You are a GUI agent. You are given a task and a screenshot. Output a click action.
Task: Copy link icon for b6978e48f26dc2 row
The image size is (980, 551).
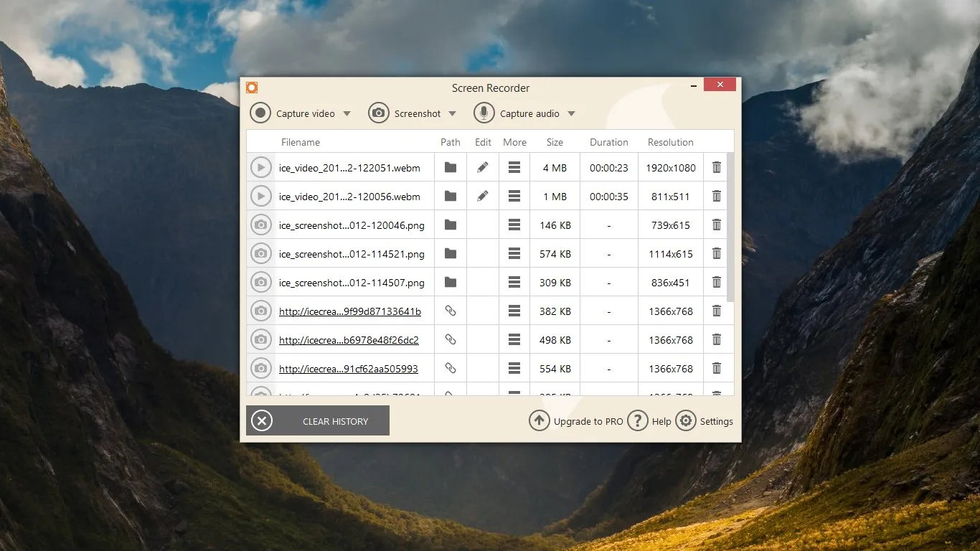click(x=451, y=339)
